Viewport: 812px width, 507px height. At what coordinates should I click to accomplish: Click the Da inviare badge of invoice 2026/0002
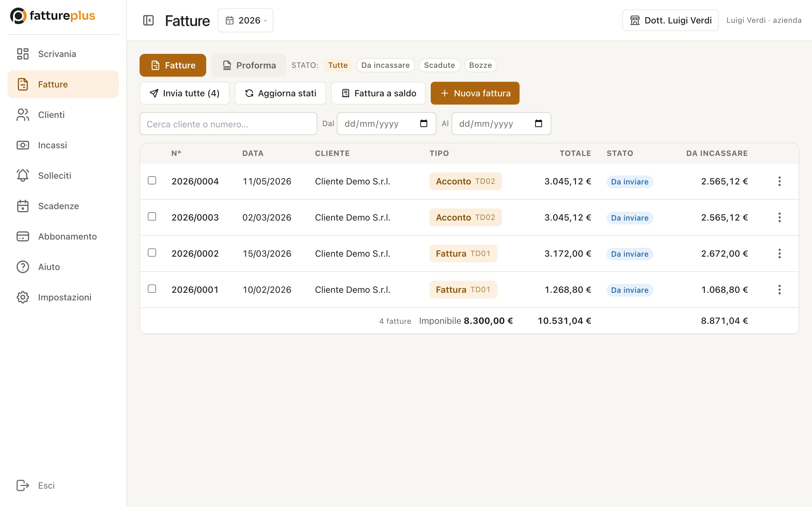pyautogui.click(x=630, y=254)
